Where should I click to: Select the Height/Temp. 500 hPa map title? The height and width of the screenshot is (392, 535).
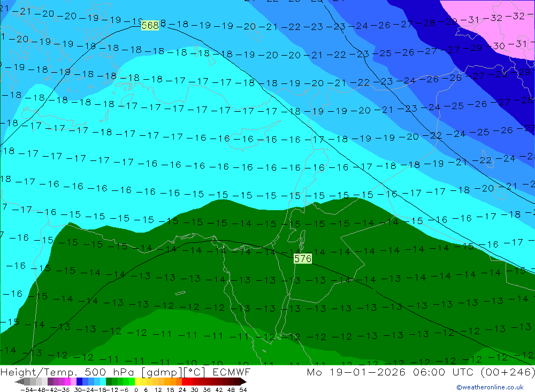click(67, 372)
